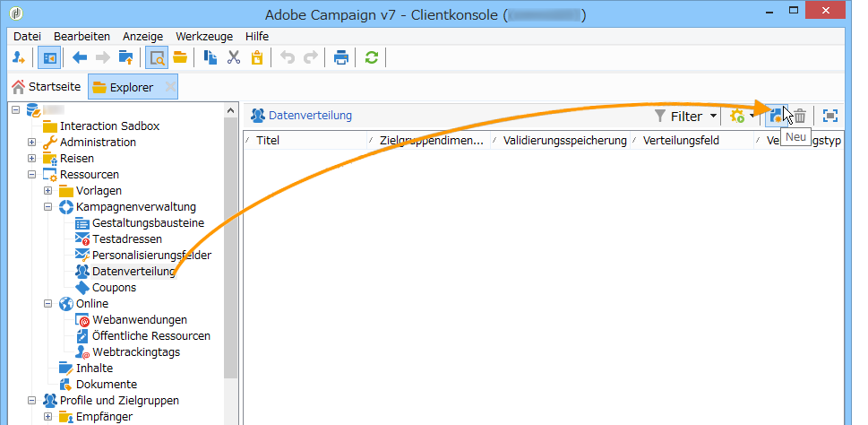Image resolution: width=868 pixels, height=425 pixels.
Task: Select the Empfänger folder
Action: 104,416
